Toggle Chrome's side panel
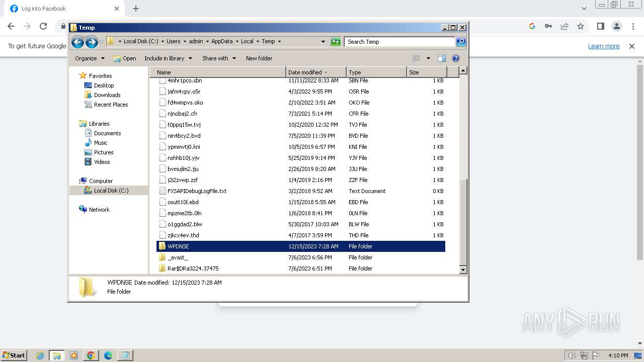 point(600,26)
